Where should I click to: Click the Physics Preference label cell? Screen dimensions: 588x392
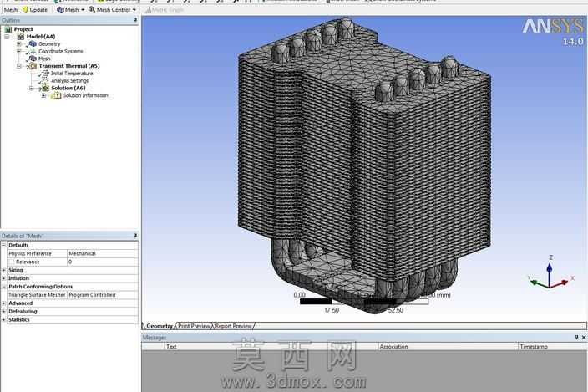tap(37, 253)
